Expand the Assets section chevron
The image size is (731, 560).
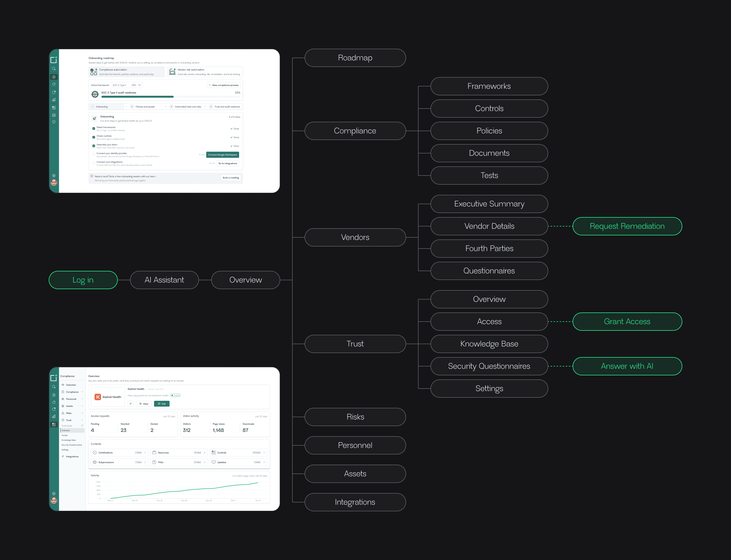(x=82, y=406)
